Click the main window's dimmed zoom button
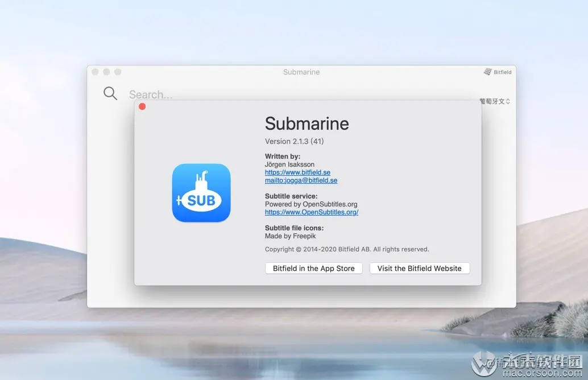This screenshot has width=588, height=380. point(118,72)
